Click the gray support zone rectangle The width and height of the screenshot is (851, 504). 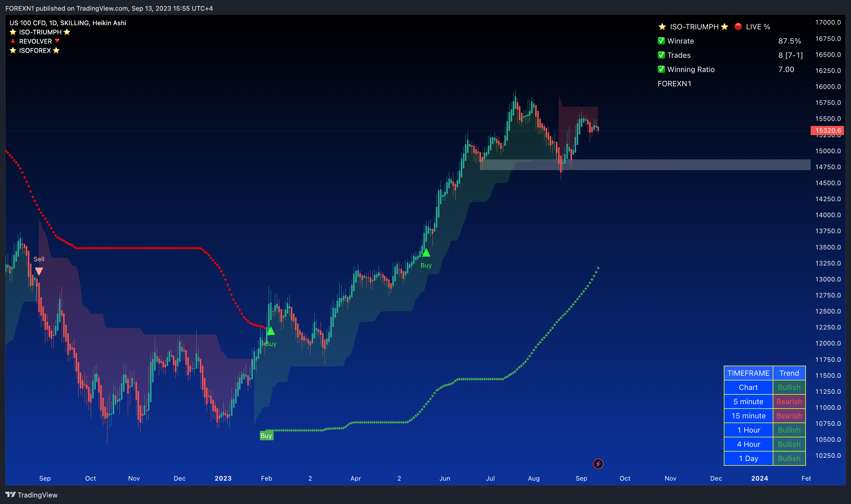[645, 165]
